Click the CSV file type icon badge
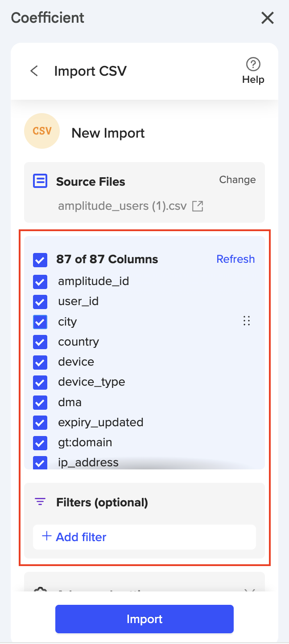Screen dimensions: 289x644 pyautogui.click(x=41, y=131)
